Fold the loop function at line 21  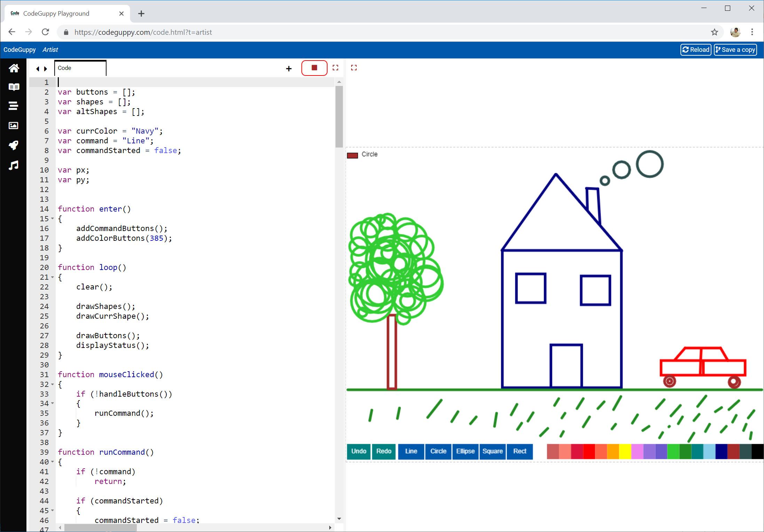tap(53, 277)
